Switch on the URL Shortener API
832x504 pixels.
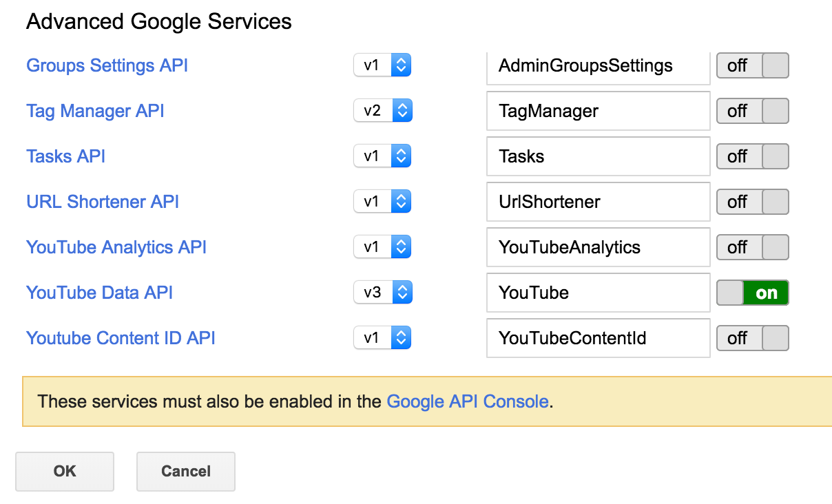(x=752, y=202)
